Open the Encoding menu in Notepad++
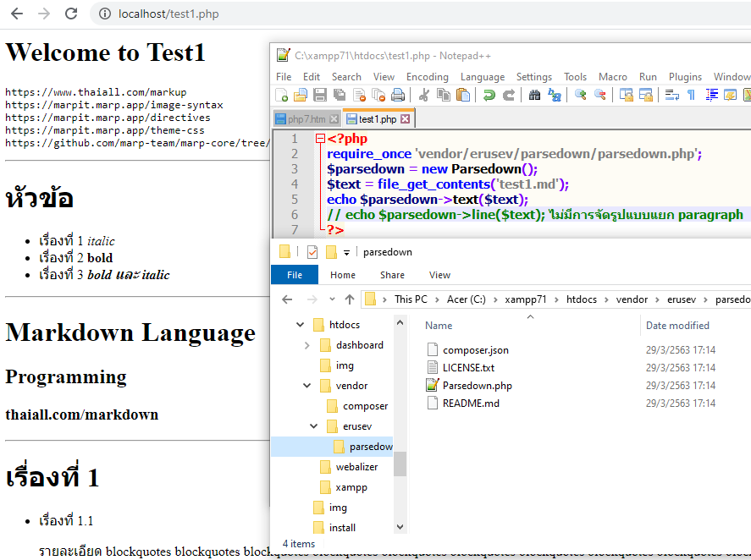Viewport: 751px width, 560px height. coord(427,76)
